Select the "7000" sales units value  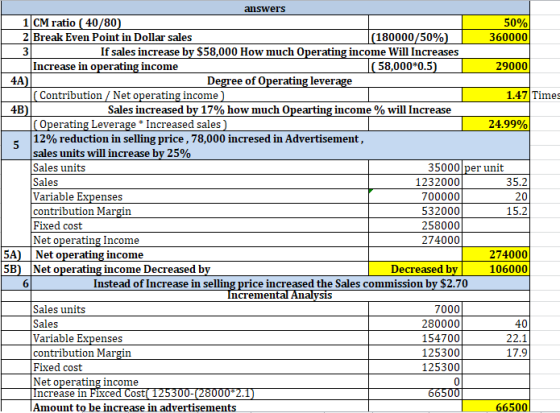click(415, 309)
